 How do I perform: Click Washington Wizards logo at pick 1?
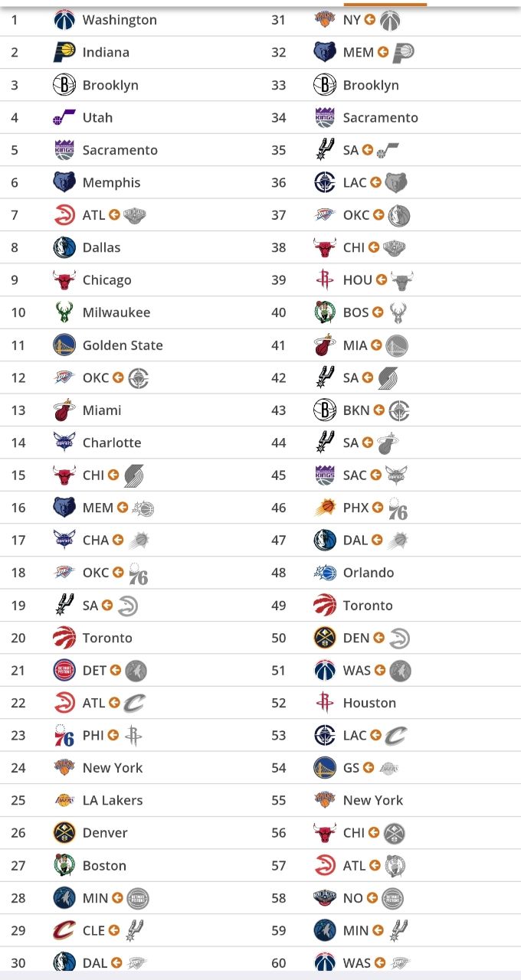64,20
